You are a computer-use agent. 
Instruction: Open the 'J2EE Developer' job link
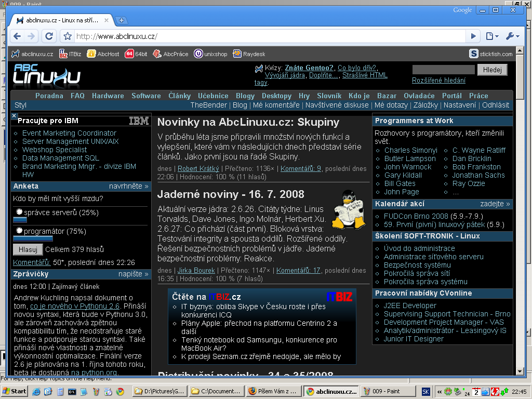(410, 305)
